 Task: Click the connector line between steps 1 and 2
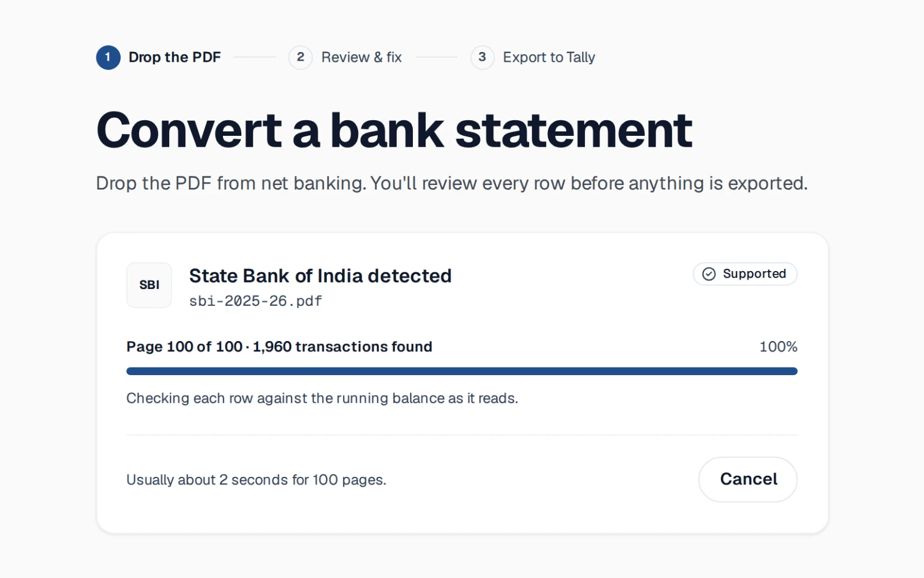pos(255,57)
